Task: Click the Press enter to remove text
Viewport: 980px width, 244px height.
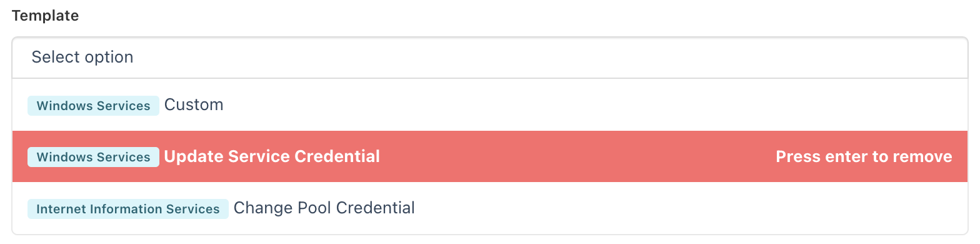Action: (x=864, y=156)
